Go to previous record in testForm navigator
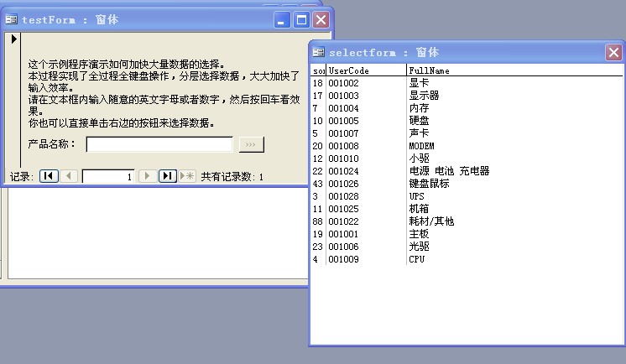The width and height of the screenshot is (626, 364). click(69, 176)
